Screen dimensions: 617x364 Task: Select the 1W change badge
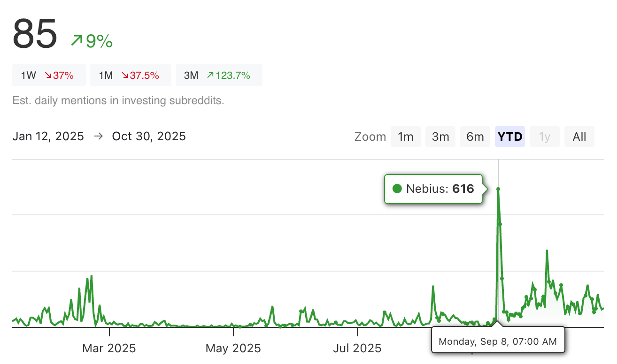(49, 76)
